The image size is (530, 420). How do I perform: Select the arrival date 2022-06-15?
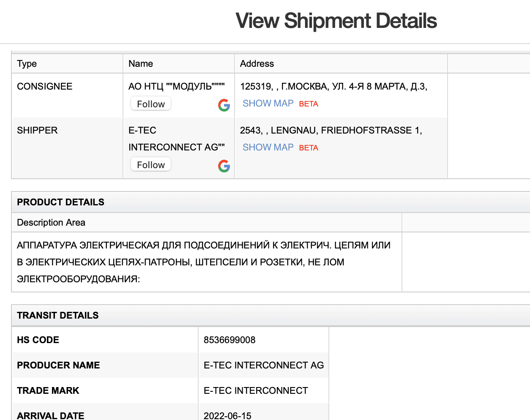click(227, 416)
